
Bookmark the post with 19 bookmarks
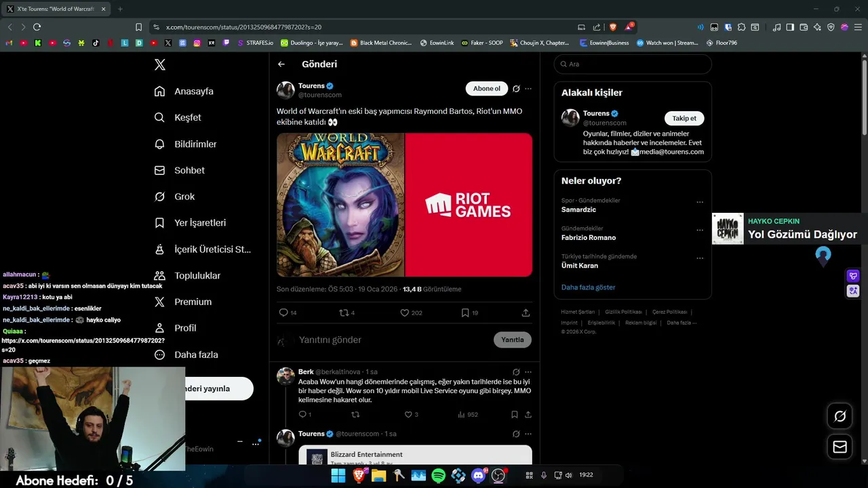coord(465,312)
